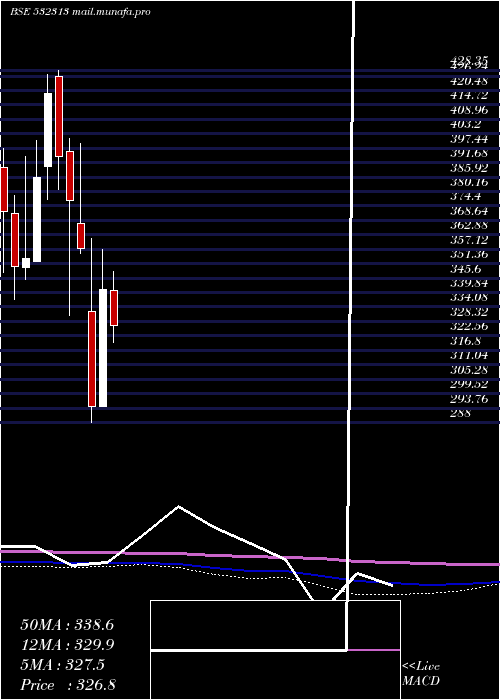
Task: Click the 403.2 price axis label
Action: (466, 125)
